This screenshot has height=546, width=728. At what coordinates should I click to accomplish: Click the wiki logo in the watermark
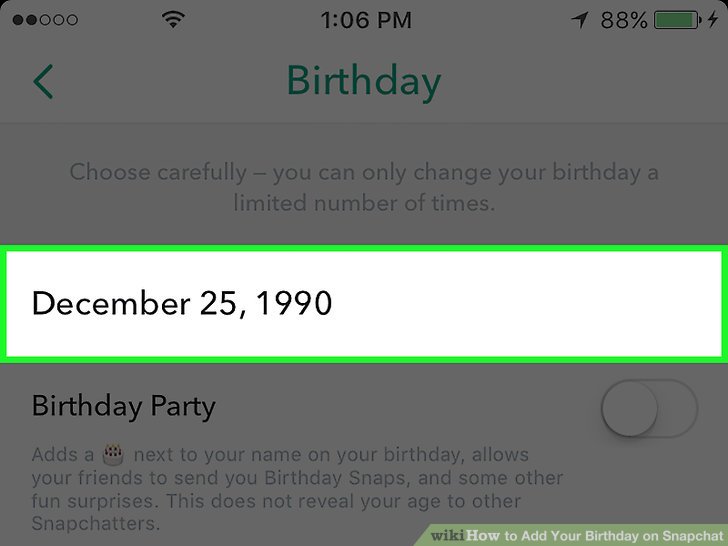coord(448,535)
